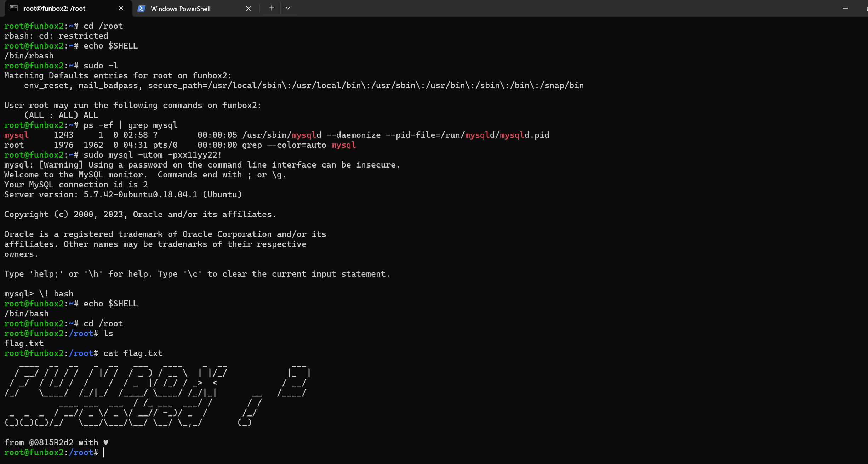Click the 'cat flag.txt' command text
The image size is (868, 464).
click(x=133, y=353)
